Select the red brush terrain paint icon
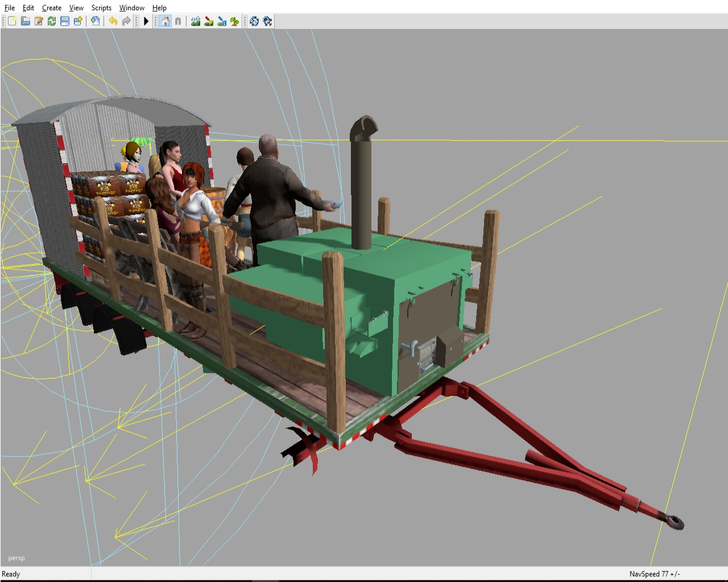 pos(208,21)
